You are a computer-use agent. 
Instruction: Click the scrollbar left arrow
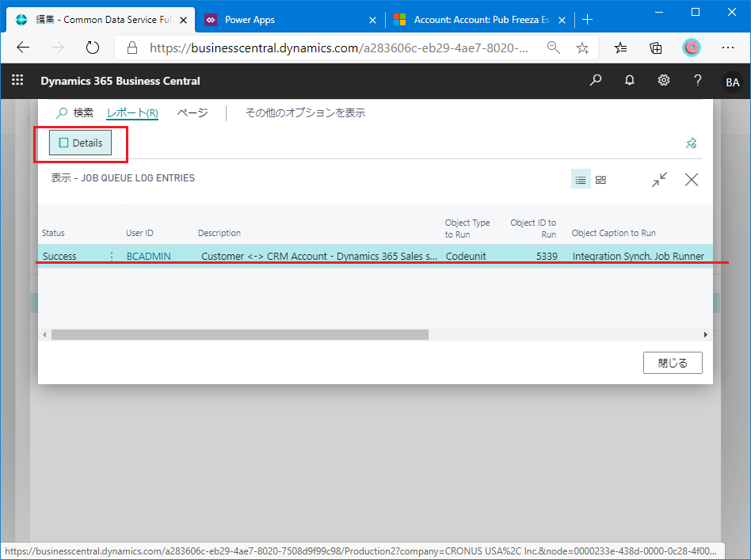[x=44, y=334]
